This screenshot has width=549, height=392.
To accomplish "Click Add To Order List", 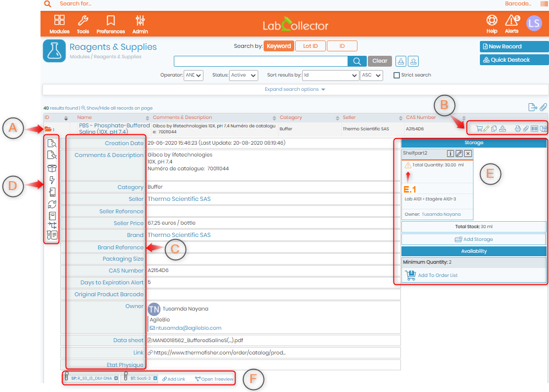I will [431, 275].
